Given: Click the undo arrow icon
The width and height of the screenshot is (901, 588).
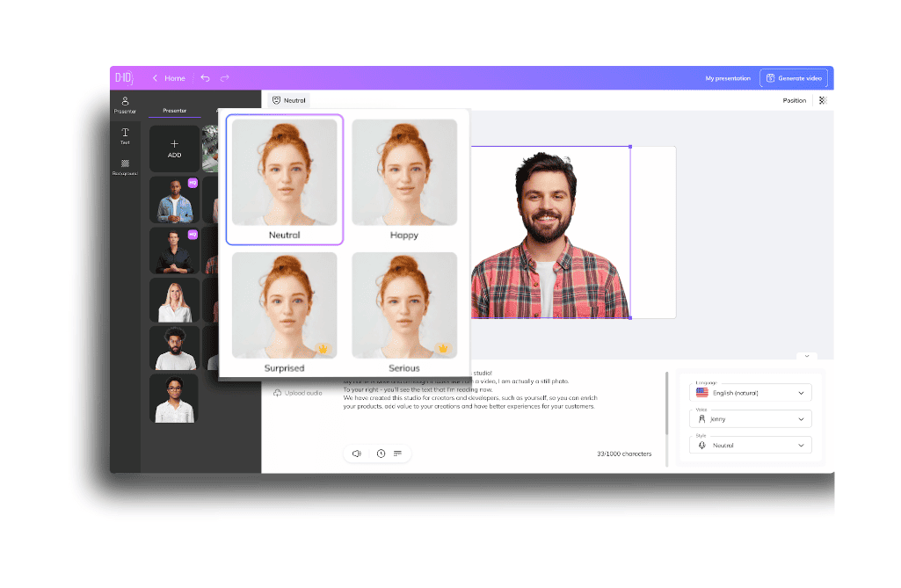Looking at the screenshot, I should 205,78.
